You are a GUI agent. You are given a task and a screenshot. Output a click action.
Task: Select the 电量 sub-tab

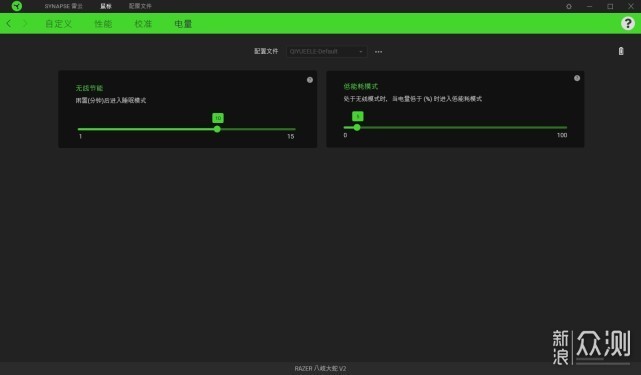183,24
